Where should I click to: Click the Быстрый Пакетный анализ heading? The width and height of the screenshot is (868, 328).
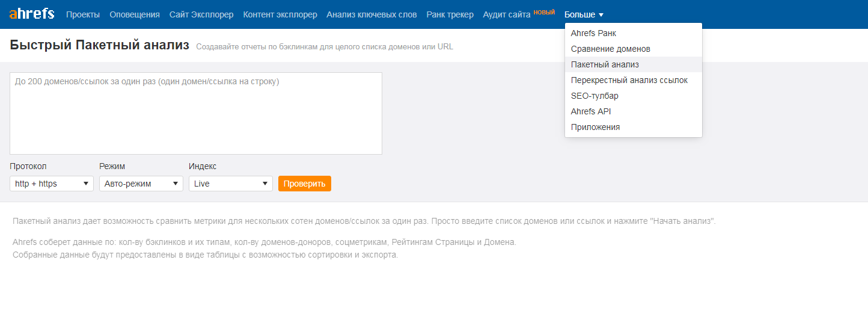click(x=100, y=45)
